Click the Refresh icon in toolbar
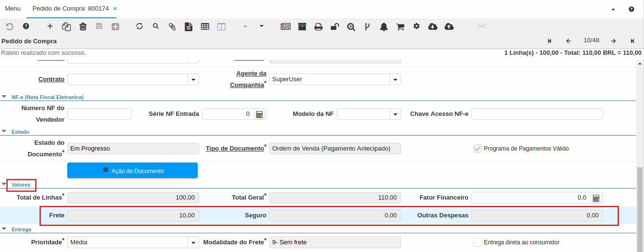The height and width of the screenshot is (252, 644). point(139,26)
